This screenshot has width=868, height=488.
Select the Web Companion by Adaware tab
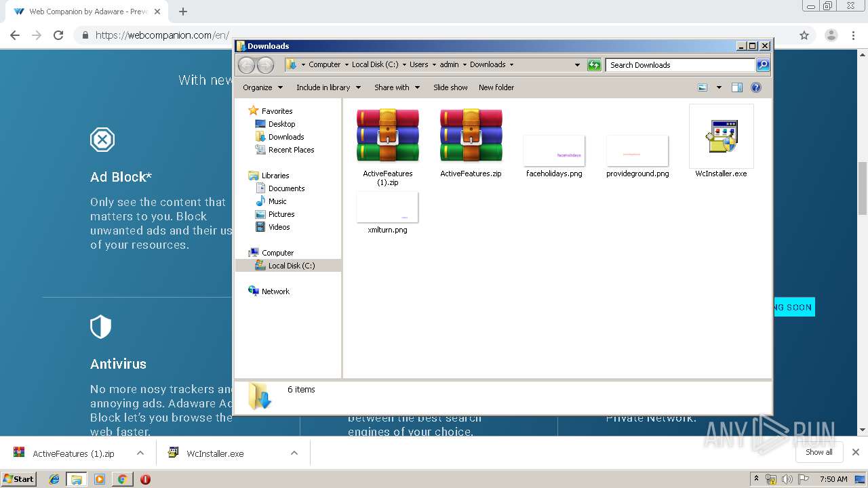tap(86, 12)
